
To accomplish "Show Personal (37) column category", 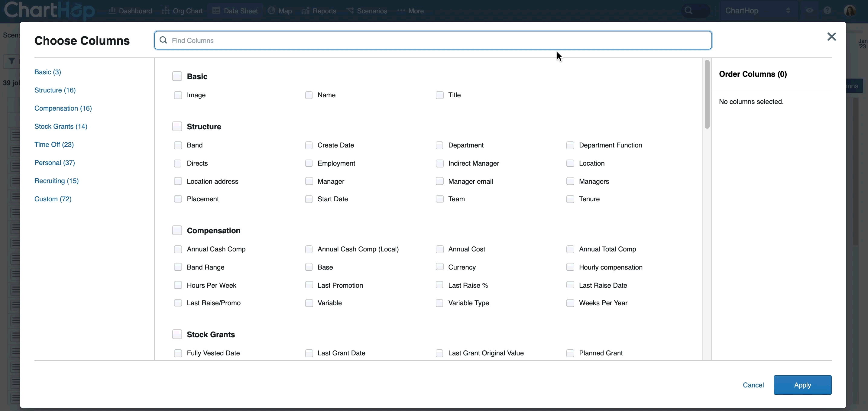I will (x=55, y=163).
